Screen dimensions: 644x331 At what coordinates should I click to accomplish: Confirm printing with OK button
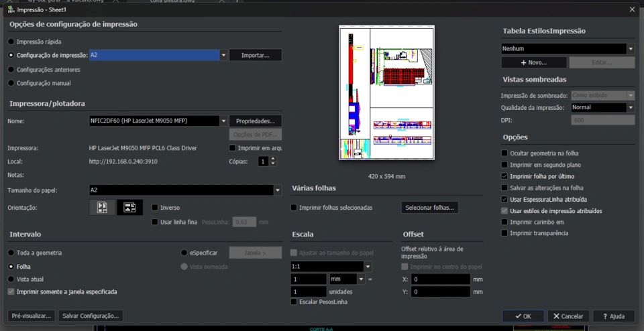[x=523, y=316]
